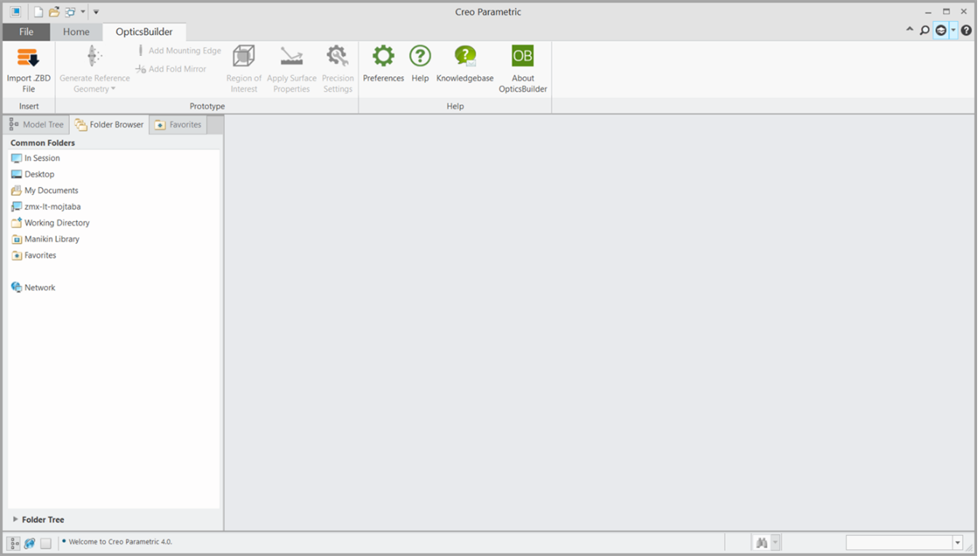The width and height of the screenshot is (980, 556).
Task: Open the dropdown next to Learning Connector icon
Action: pos(953,31)
